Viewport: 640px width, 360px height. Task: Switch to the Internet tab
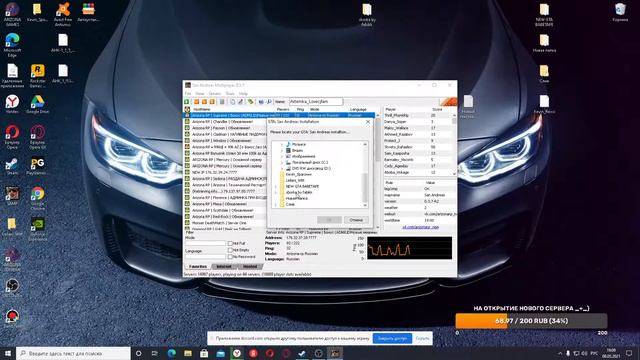coord(224,267)
